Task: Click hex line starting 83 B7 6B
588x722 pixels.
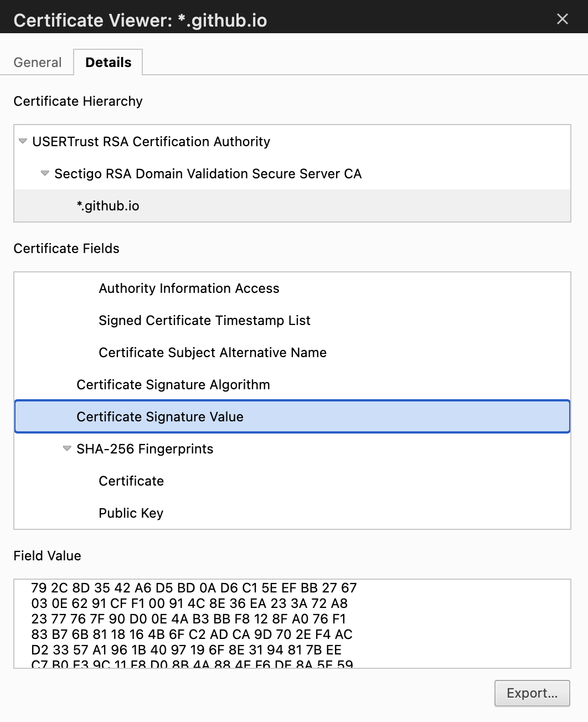Action: (192, 635)
